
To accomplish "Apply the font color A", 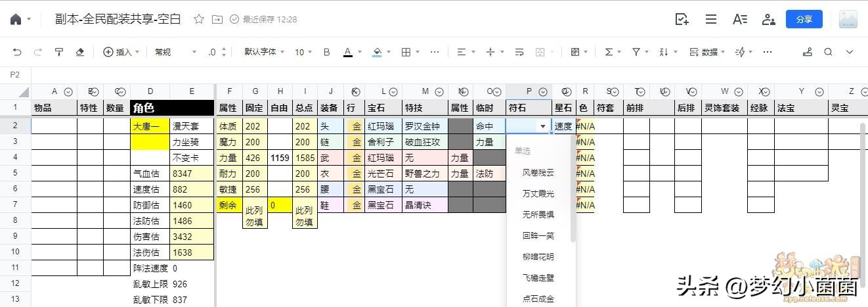I will point(348,52).
